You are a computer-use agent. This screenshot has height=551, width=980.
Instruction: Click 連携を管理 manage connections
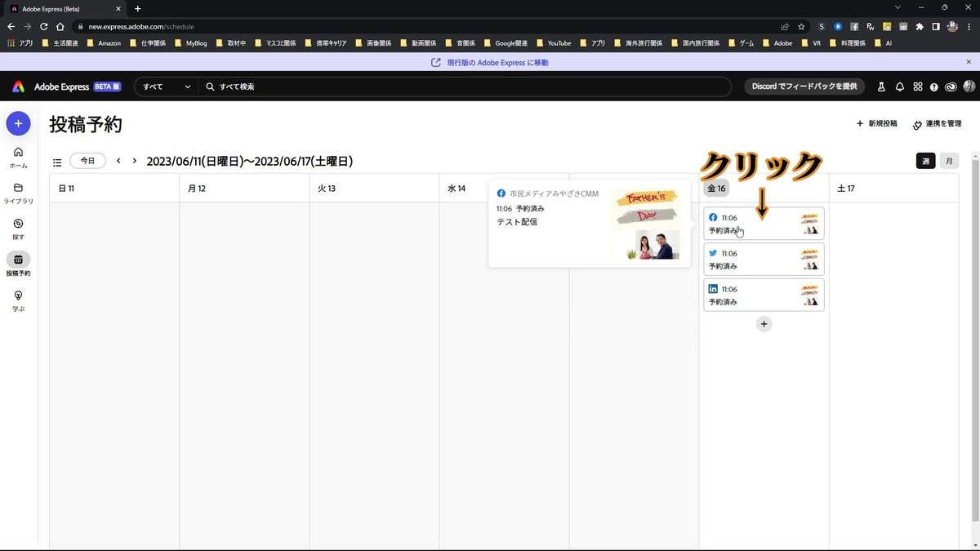tap(937, 123)
